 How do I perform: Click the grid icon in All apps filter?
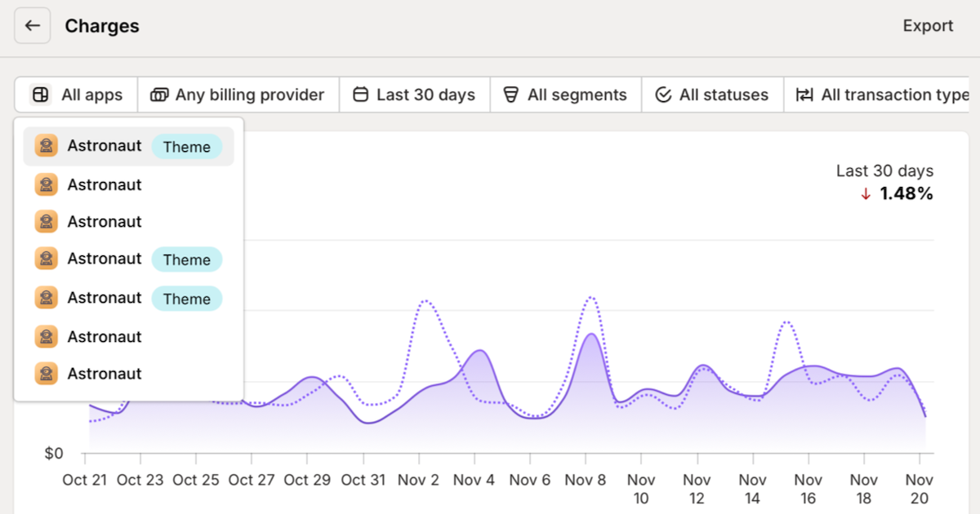(40, 95)
